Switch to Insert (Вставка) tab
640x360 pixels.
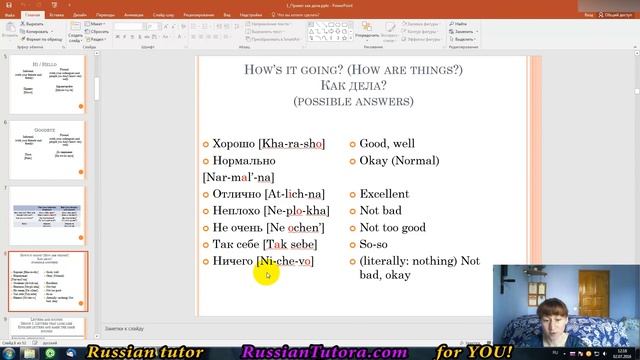click(56, 15)
